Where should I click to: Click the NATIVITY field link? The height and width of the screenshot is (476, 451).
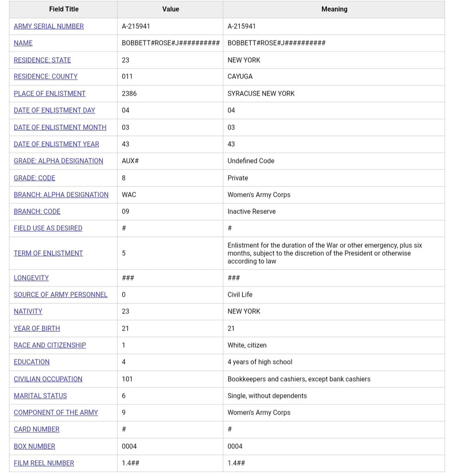[28, 311]
